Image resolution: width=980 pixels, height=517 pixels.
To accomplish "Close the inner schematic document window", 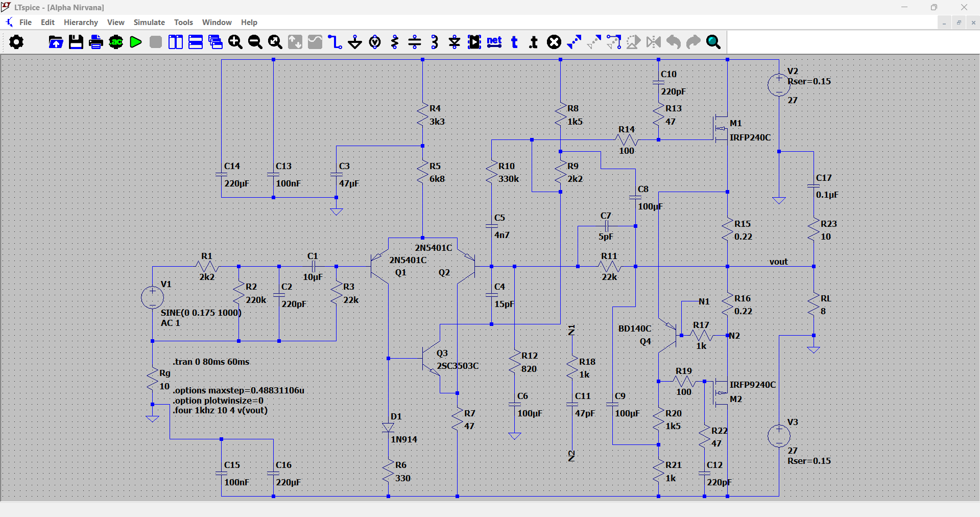I will point(973,22).
